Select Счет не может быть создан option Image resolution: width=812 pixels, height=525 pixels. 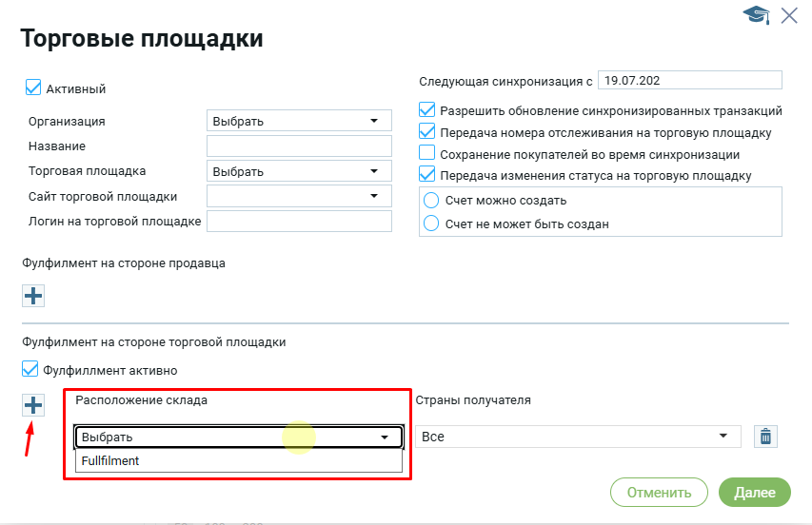click(x=431, y=224)
